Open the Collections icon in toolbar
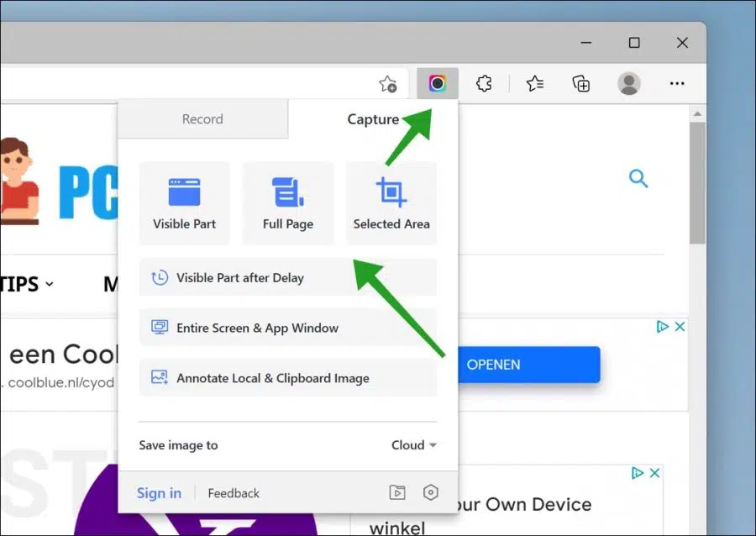Image resolution: width=756 pixels, height=536 pixels. [581, 83]
